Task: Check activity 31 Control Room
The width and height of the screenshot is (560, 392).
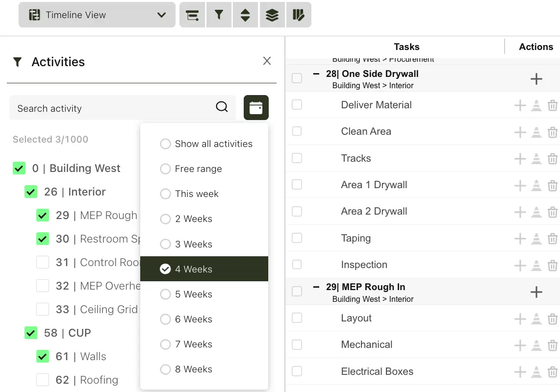Action: coord(43,262)
